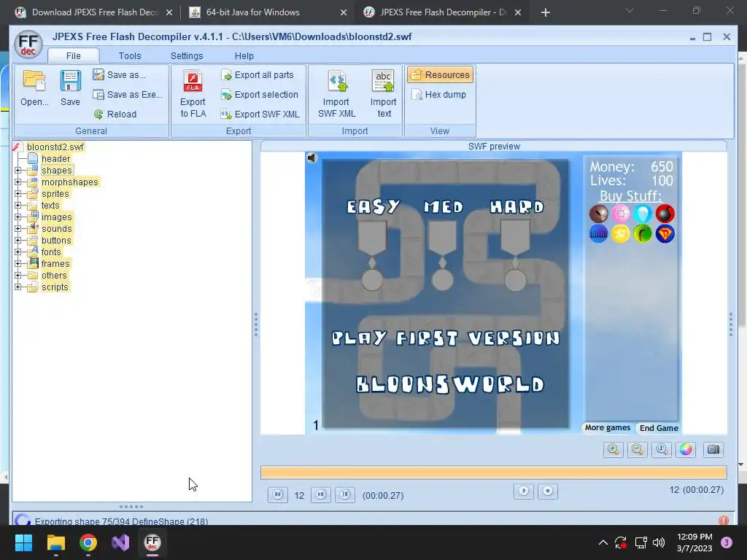Click End Game button in preview

coord(659,427)
